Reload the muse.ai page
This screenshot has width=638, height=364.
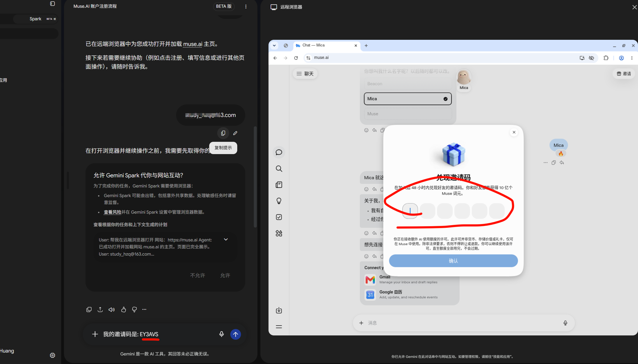(x=296, y=58)
